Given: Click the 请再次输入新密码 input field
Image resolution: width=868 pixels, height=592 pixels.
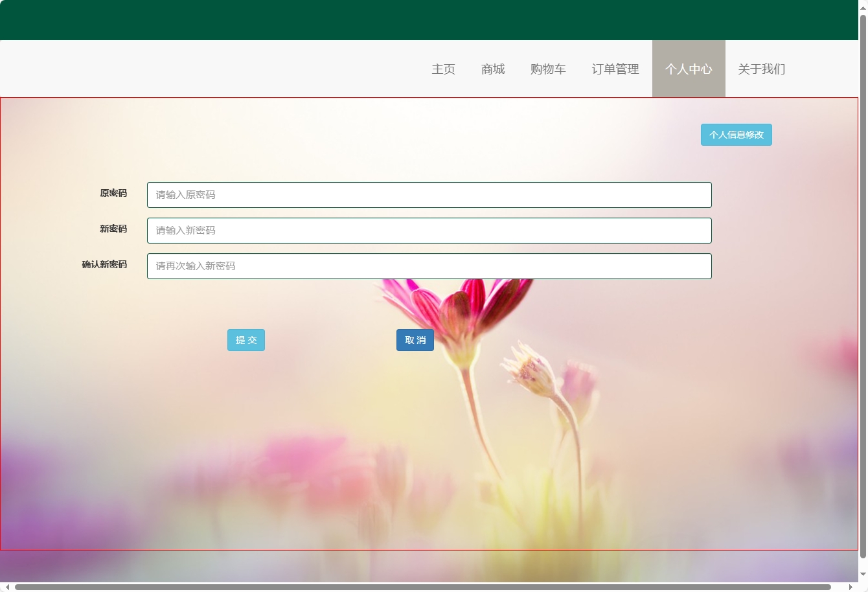Looking at the screenshot, I should (429, 266).
